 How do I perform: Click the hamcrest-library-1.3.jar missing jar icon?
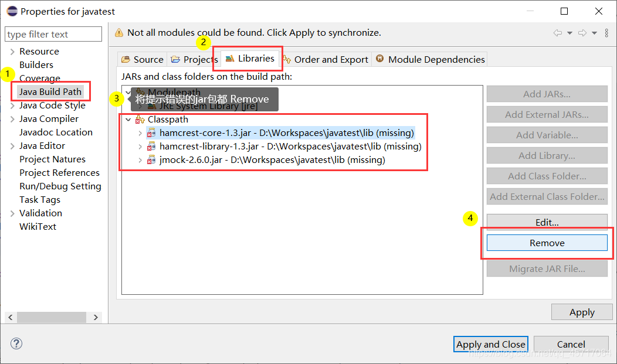tap(151, 147)
